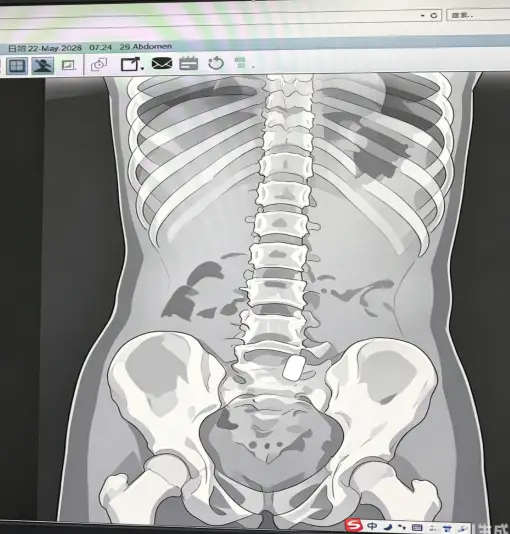510x534 pixels.
Task: Click the export window icon
Action: pyautogui.click(x=130, y=64)
